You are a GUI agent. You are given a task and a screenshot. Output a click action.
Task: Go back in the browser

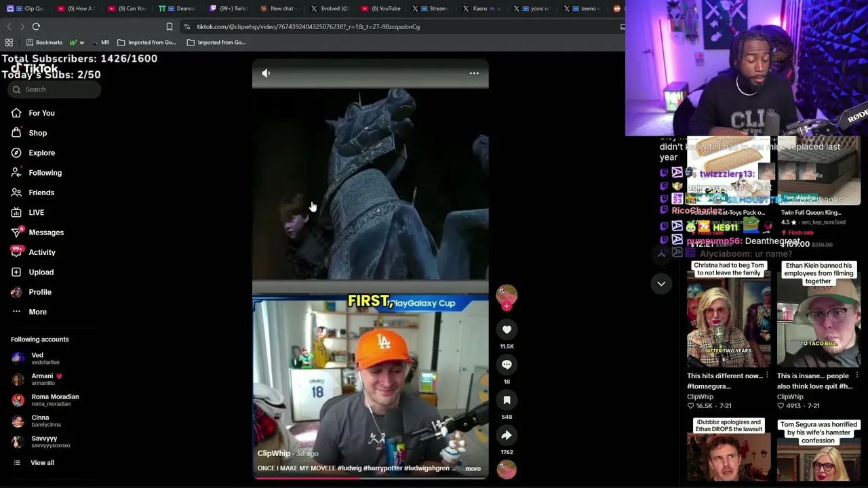9,26
